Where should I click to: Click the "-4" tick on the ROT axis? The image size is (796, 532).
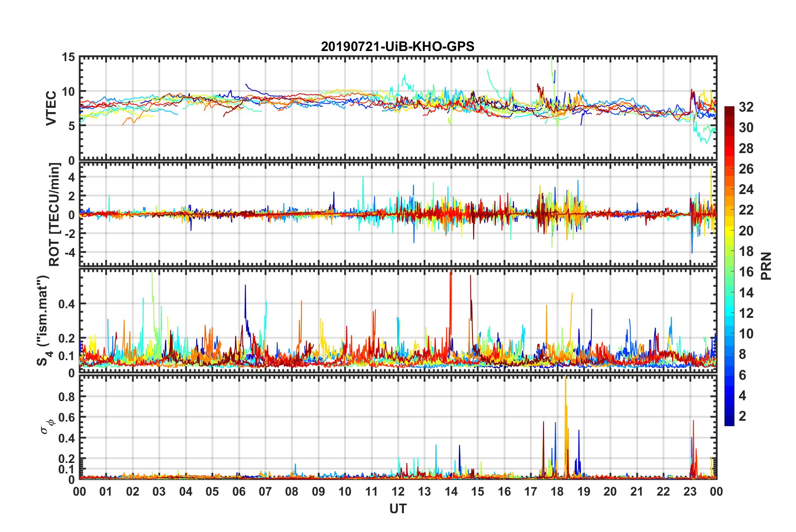[x=69, y=252]
